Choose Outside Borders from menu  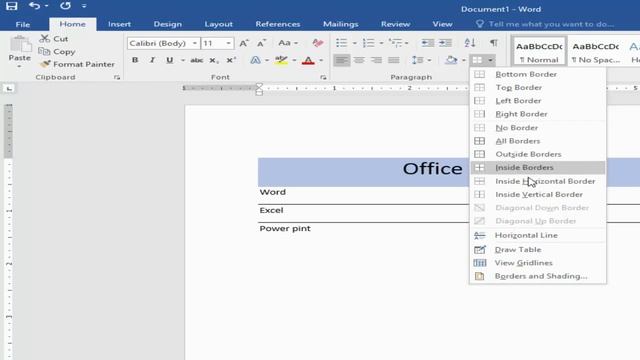coord(538,154)
